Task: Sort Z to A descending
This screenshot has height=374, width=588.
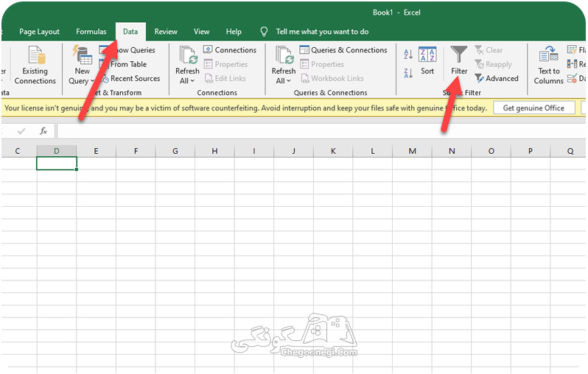Action: coord(408,73)
